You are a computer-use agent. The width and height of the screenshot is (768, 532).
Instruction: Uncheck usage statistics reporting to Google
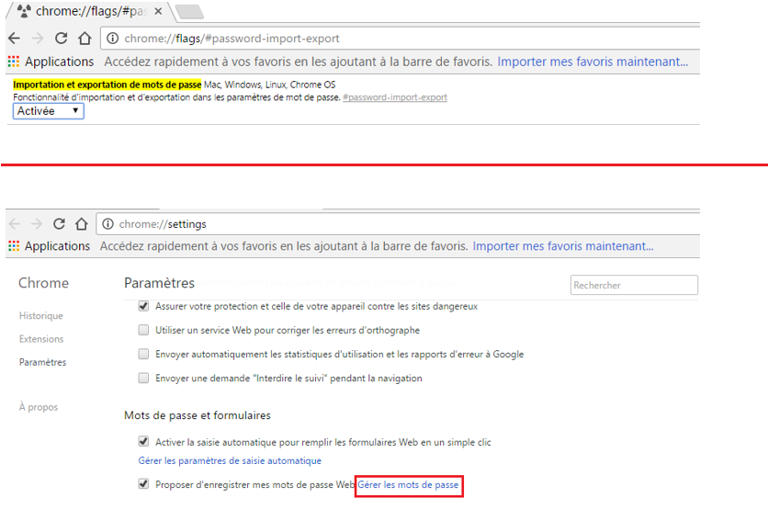click(143, 354)
